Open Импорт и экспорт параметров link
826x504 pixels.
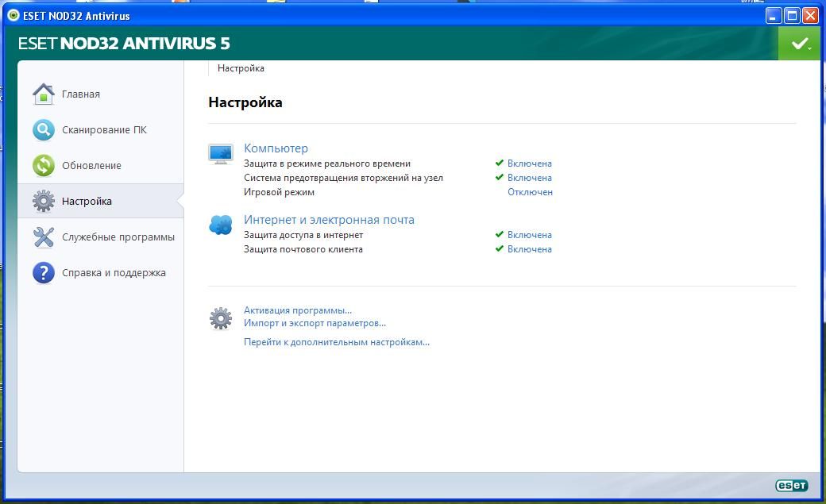click(x=315, y=323)
